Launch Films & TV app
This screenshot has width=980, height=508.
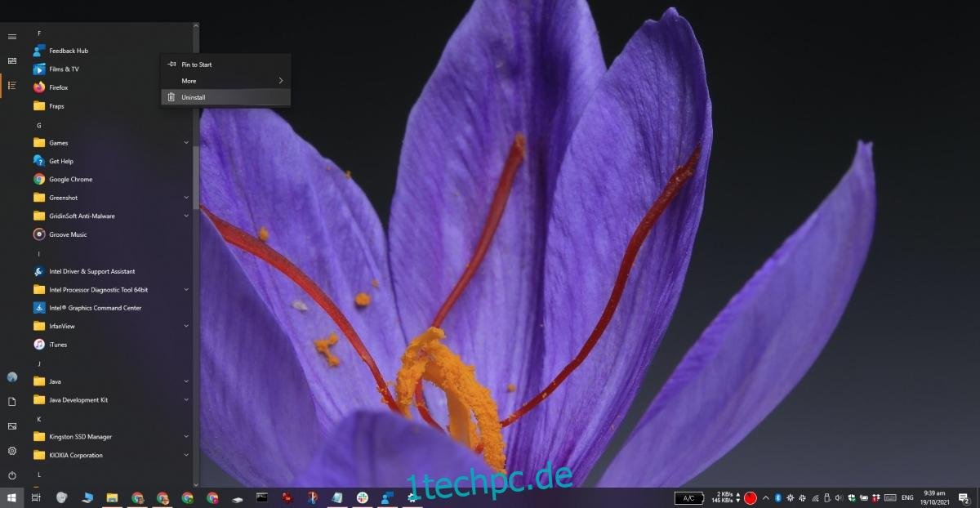(x=111, y=69)
